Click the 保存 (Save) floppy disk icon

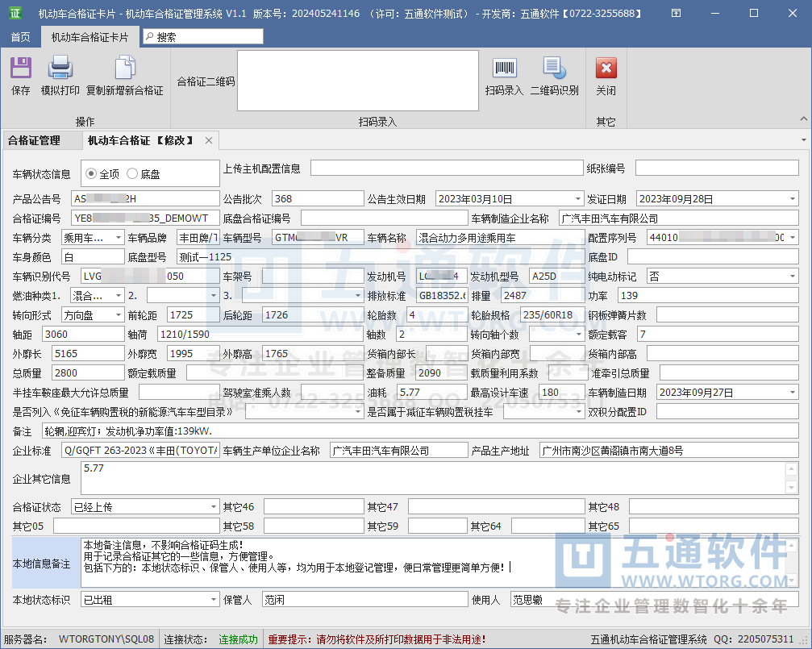20,69
